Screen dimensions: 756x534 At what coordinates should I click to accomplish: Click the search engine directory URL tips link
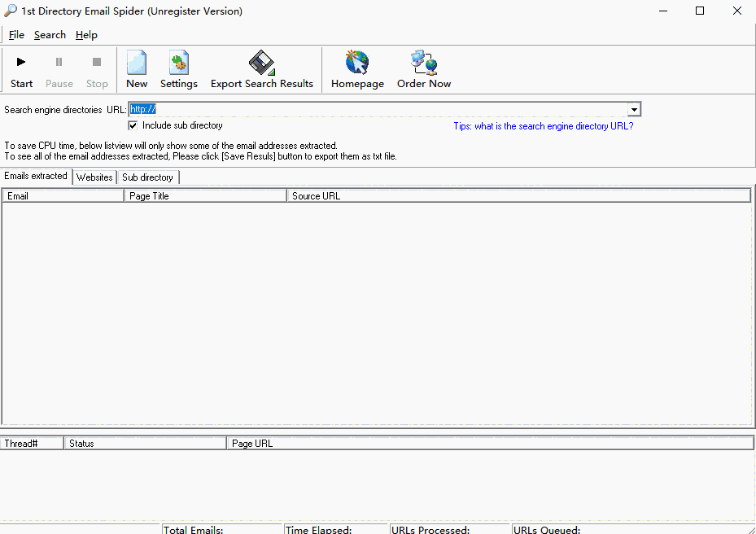coord(543,126)
